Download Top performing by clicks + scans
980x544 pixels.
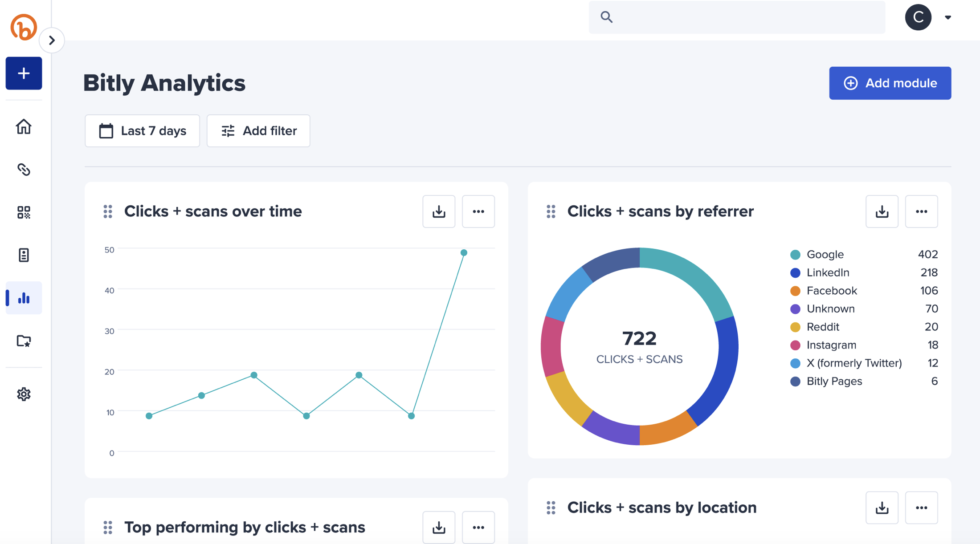[x=439, y=528]
